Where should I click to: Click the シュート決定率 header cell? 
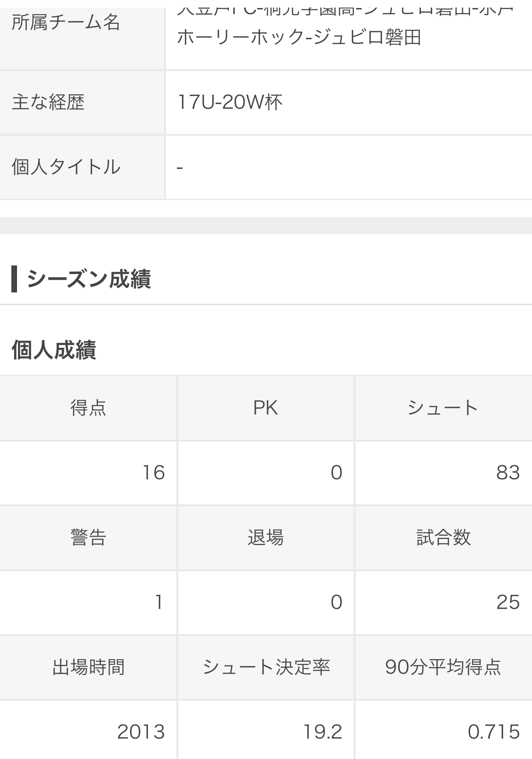[x=265, y=667]
